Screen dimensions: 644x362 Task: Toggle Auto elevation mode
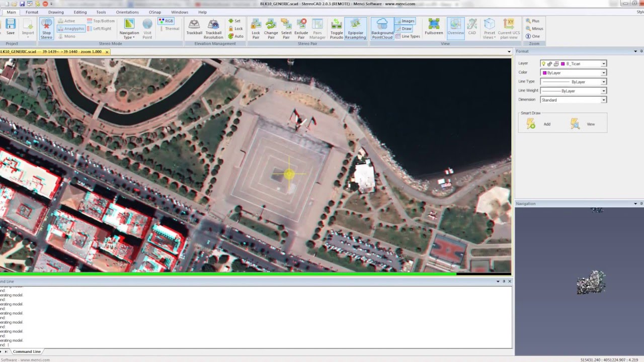[x=235, y=36]
